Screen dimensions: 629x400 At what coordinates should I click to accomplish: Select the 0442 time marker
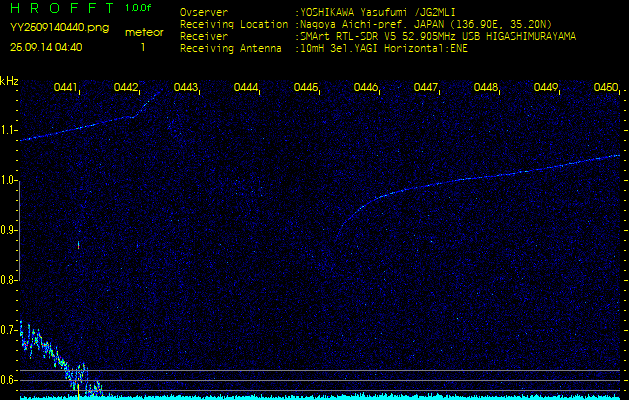pos(126,88)
